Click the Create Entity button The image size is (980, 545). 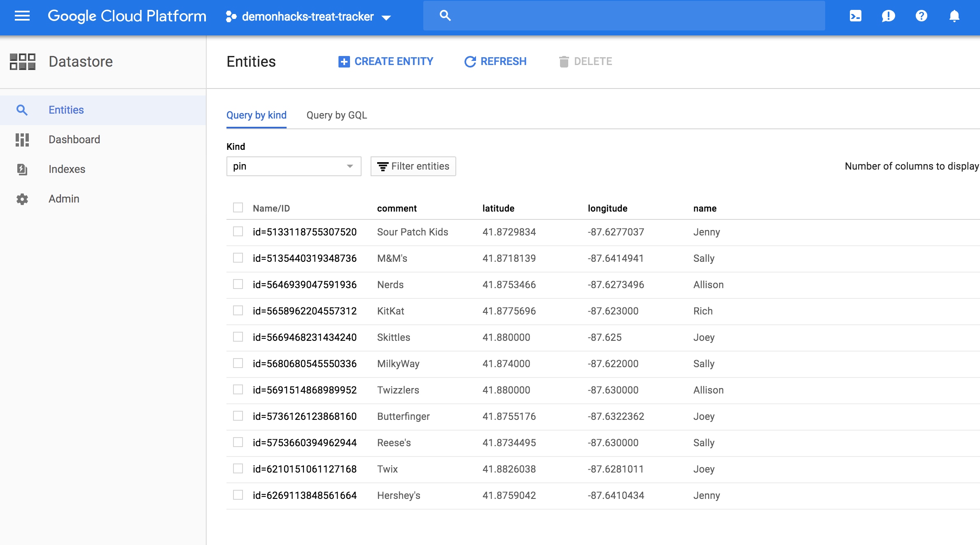point(386,61)
